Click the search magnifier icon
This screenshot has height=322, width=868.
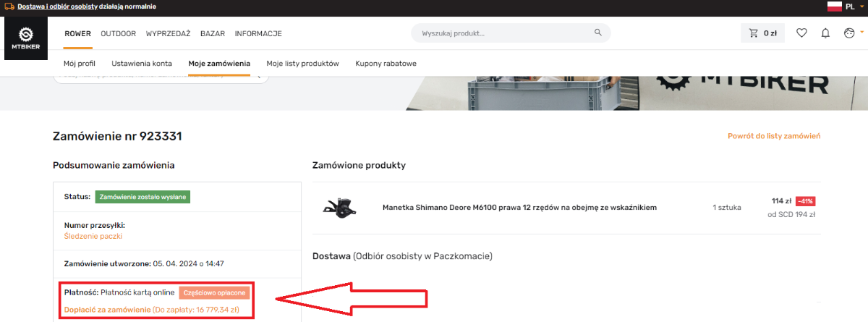[597, 33]
